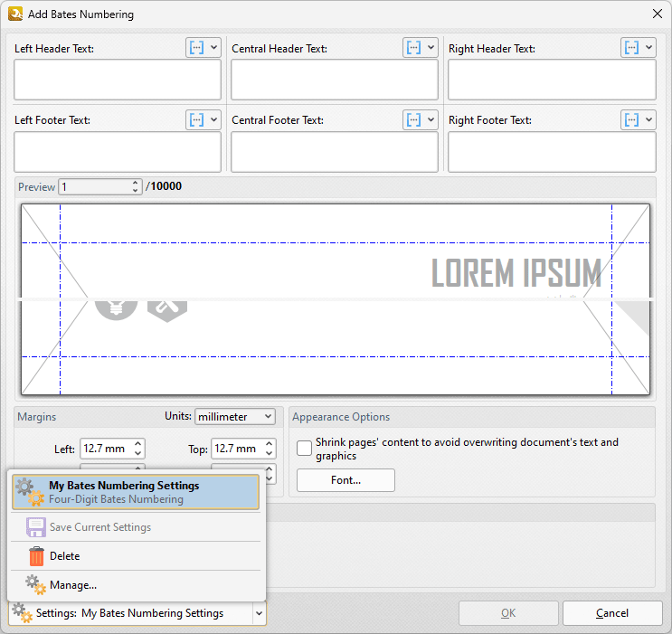Screen dimensions: 672x634
Task: Click the page preview thumbnail
Action: click(x=336, y=299)
